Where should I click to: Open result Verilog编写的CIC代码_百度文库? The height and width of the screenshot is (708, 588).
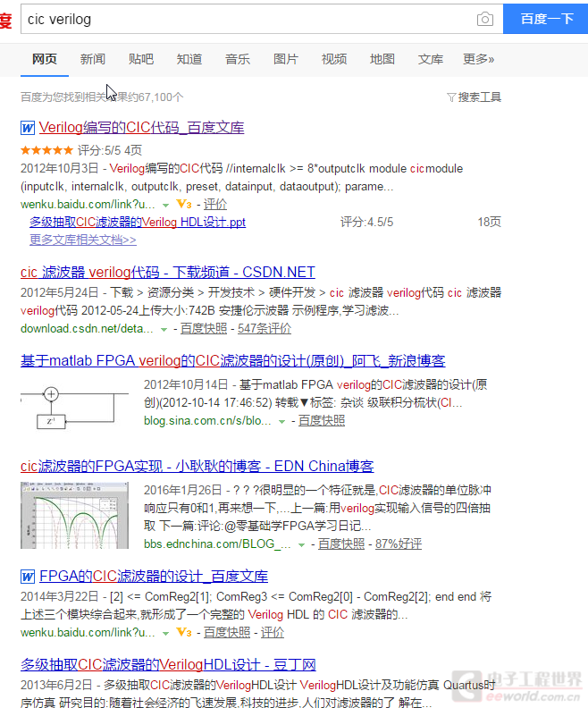(141, 128)
